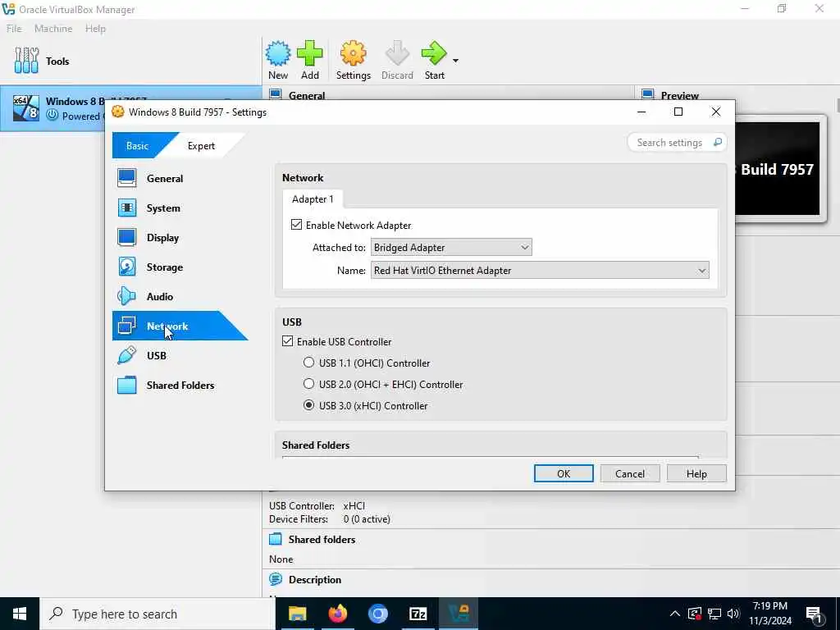Switch to the Basic settings mode tab
840x630 pixels.
pyautogui.click(x=138, y=146)
